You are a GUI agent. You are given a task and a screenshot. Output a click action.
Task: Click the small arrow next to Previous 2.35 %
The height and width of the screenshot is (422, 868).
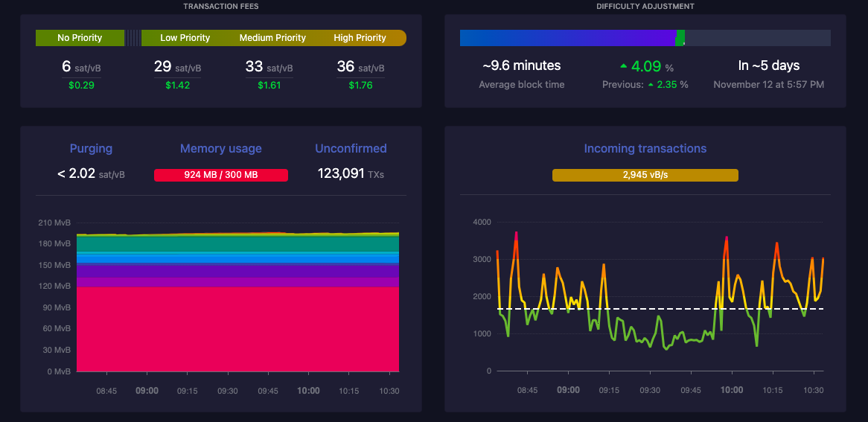coord(651,85)
